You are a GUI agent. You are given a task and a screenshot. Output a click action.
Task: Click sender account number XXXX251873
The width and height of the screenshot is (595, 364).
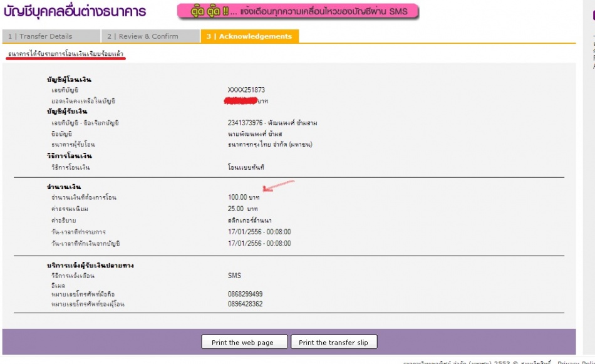pos(246,90)
